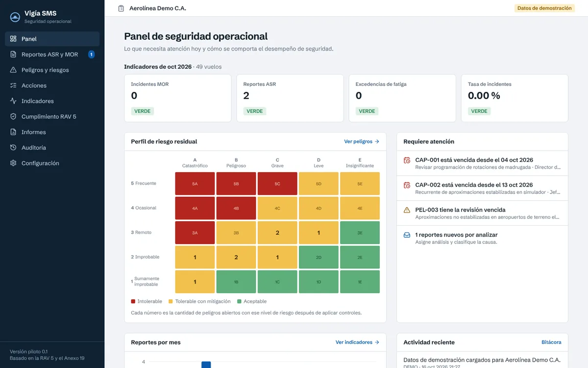The height and width of the screenshot is (368, 588).
Task: Click the Tasa de incidentes card
Action: coord(514,98)
